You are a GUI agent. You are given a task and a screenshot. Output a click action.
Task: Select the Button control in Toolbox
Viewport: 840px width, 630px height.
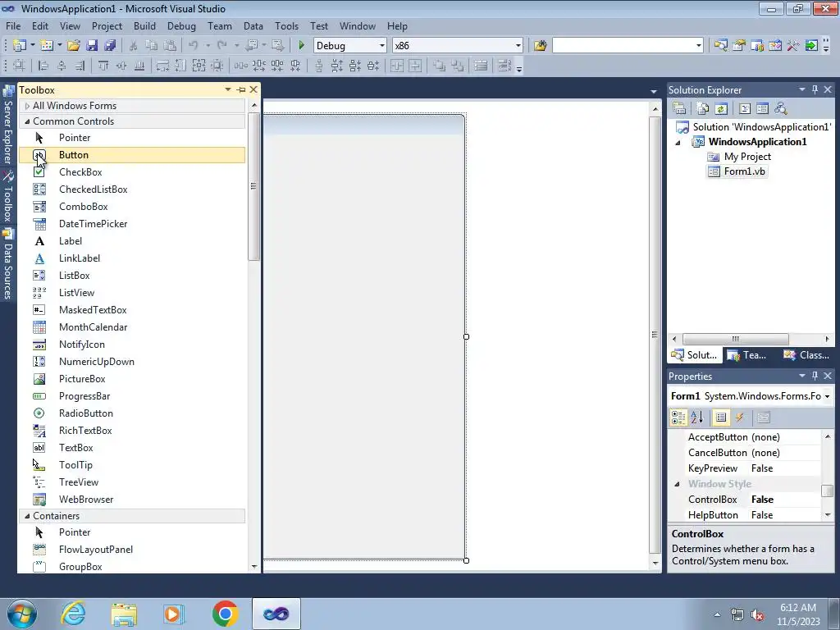coord(132,155)
